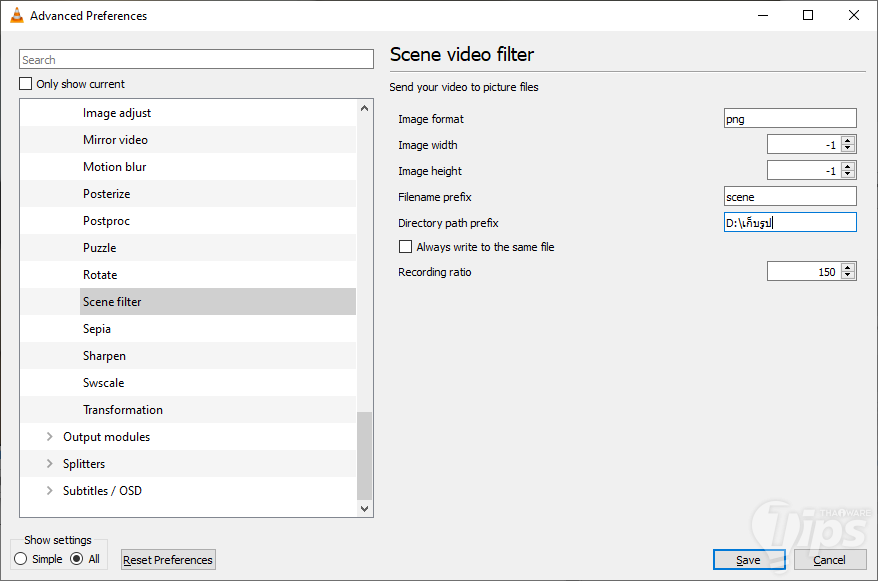Increase Recording ratio with up arrow
Screen dimensions: 878x581
[x=848, y=267]
